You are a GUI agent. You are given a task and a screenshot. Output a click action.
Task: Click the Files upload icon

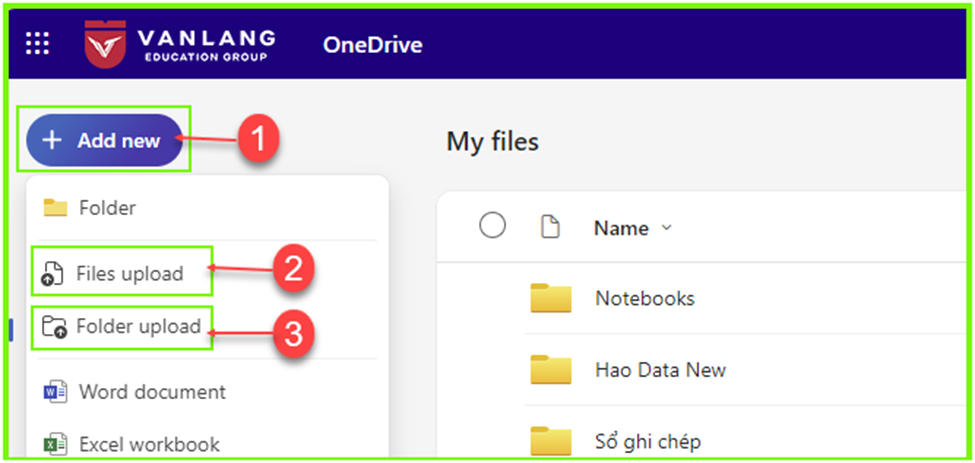tap(52, 274)
